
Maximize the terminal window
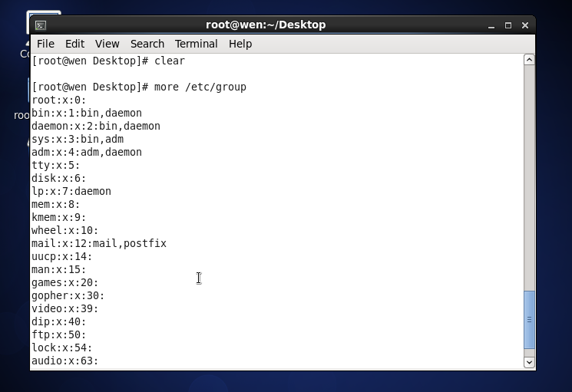click(x=508, y=25)
